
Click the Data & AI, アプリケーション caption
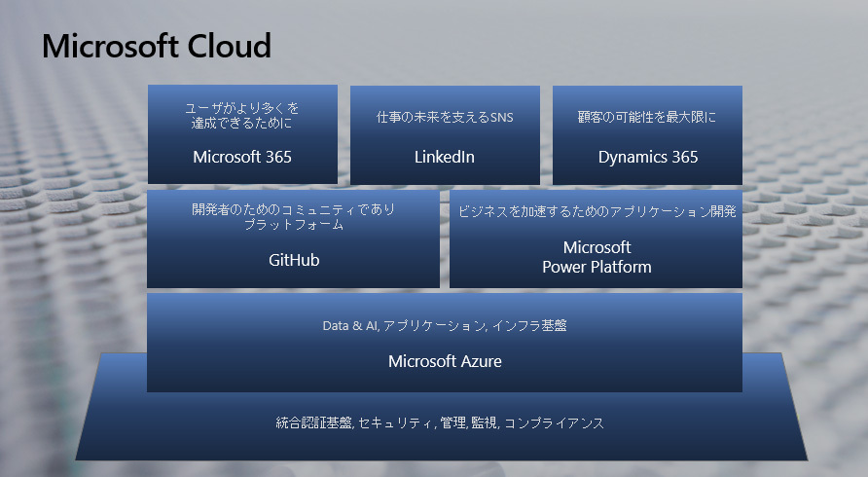(x=445, y=325)
